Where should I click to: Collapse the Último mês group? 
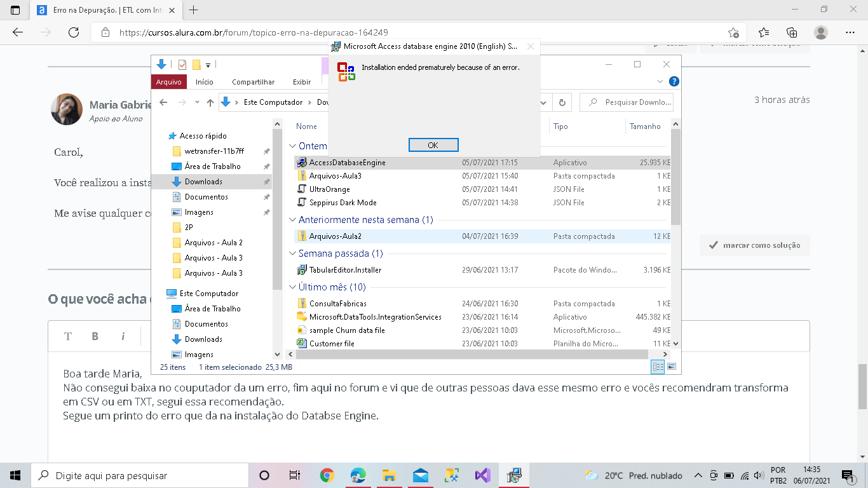point(292,287)
